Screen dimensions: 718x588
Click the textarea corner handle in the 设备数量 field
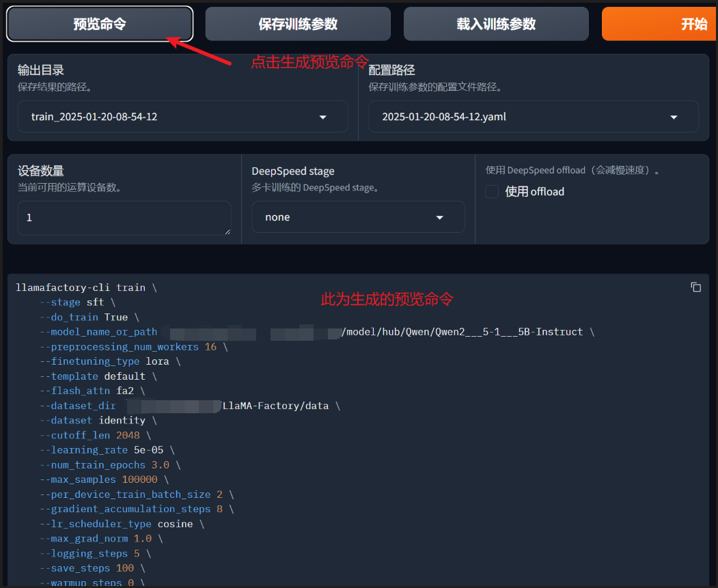[x=227, y=232]
